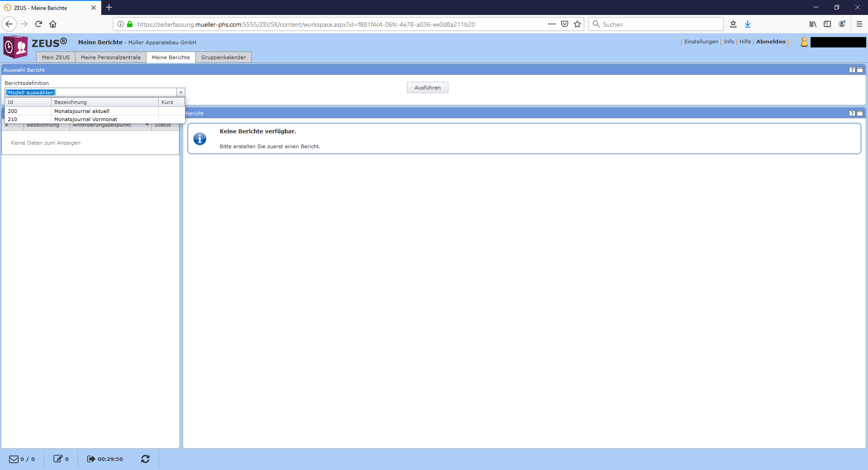Open the messages envelope icon
868x470 pixels.
14,459
